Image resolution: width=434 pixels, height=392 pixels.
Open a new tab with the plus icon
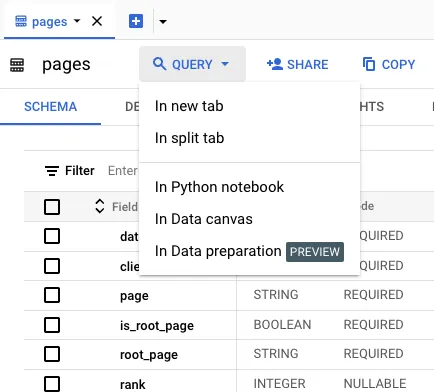click(136, 22)
